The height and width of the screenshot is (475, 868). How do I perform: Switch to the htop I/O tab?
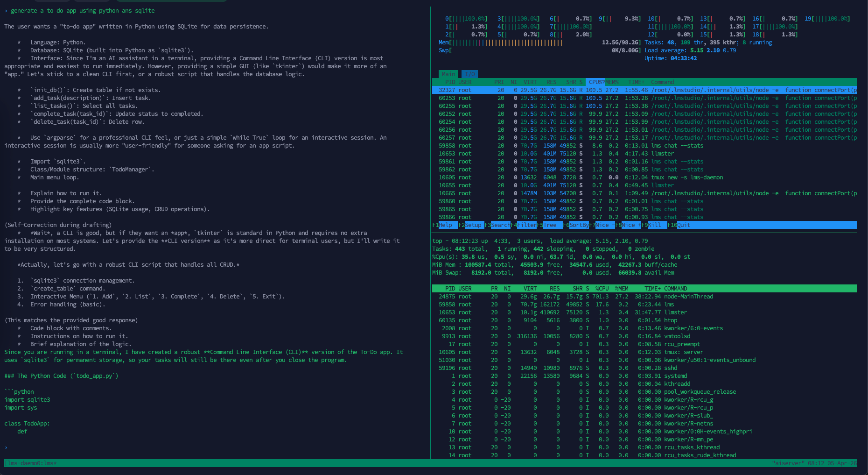click(469, 74)
